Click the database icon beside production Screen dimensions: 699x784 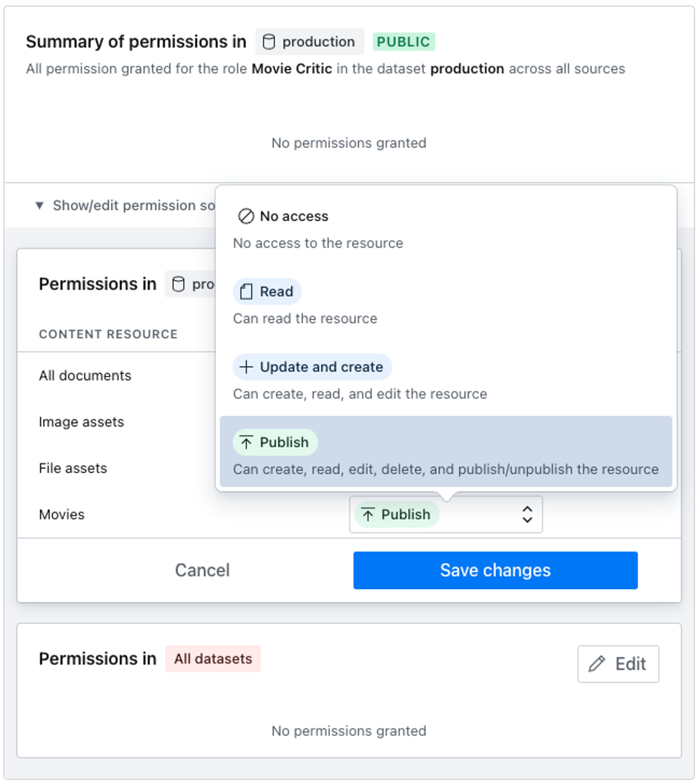[x=269, y=42]
